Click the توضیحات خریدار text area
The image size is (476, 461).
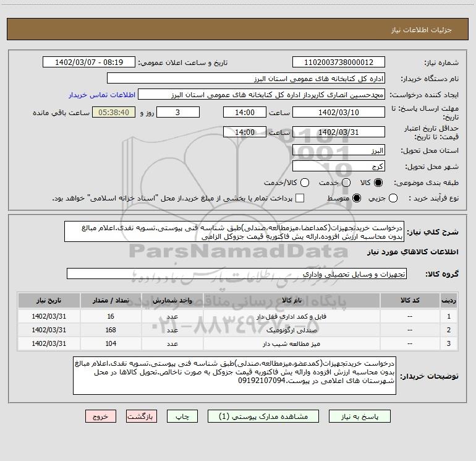click(234, 376)
